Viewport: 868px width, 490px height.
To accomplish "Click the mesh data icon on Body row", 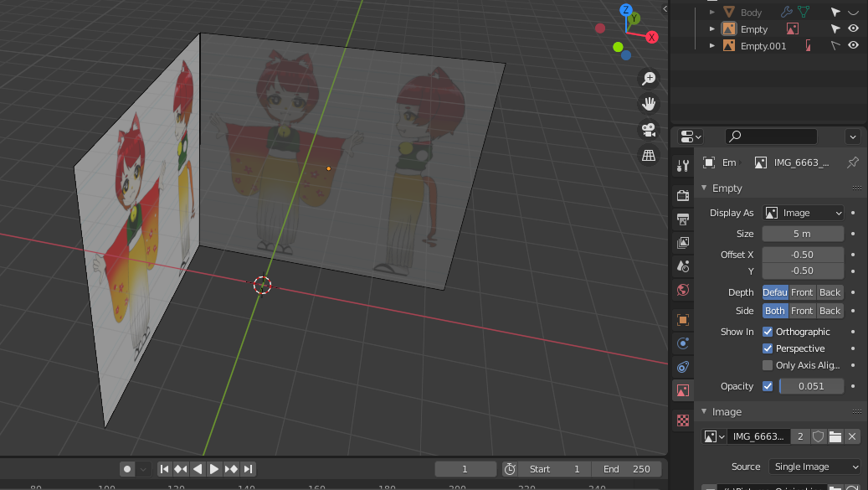I will pos(804,12).
